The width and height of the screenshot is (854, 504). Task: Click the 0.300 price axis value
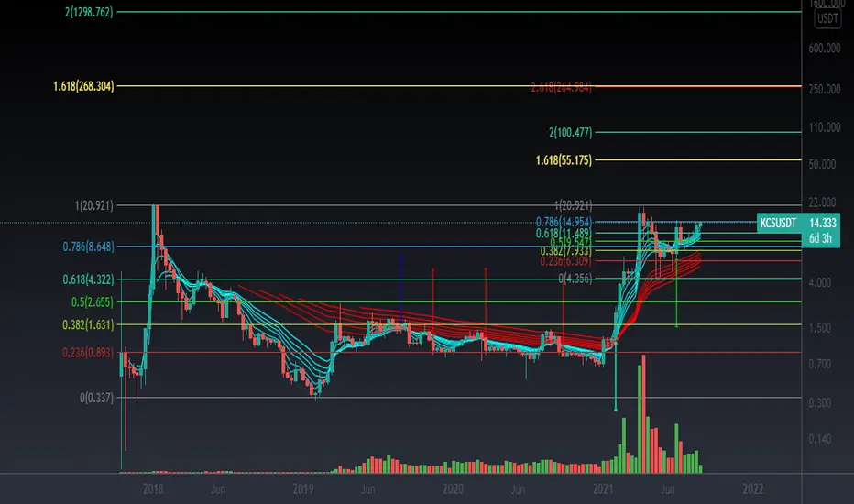point(820,402)
